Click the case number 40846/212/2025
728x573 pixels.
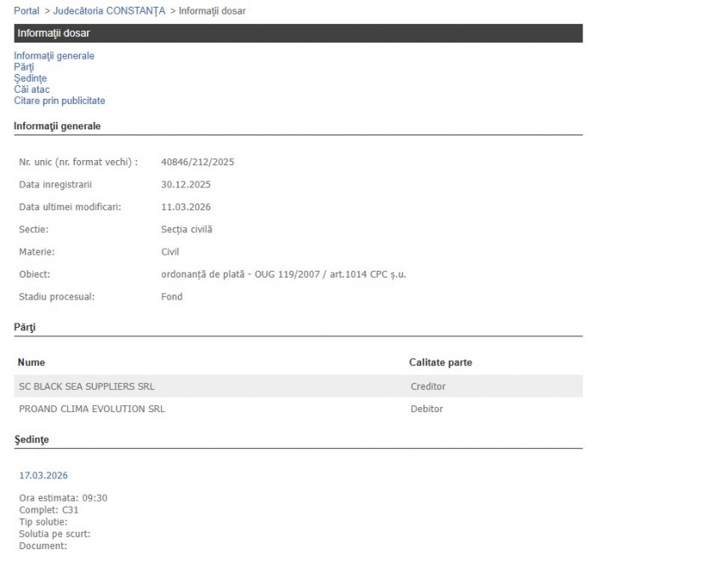point(198,162)
